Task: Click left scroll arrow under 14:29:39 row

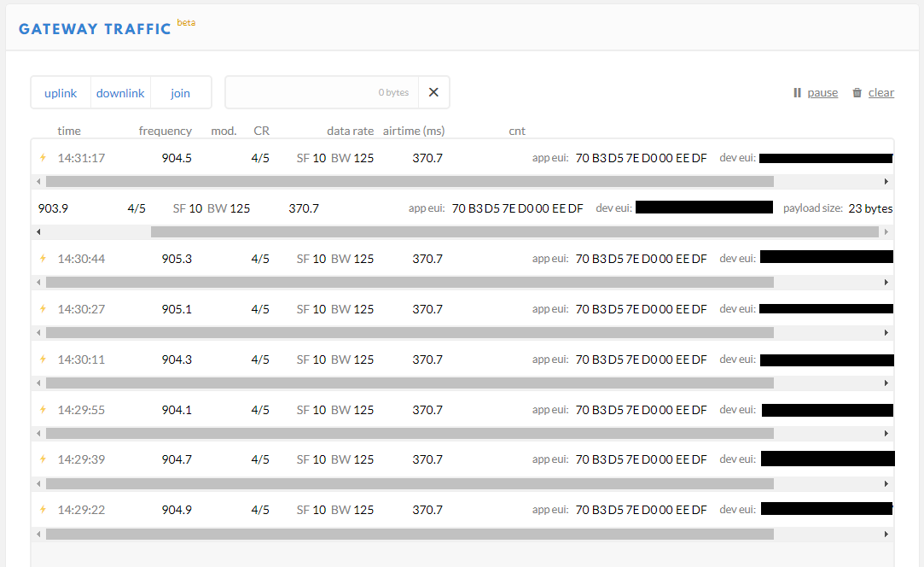Action: (x=39, y=484)
